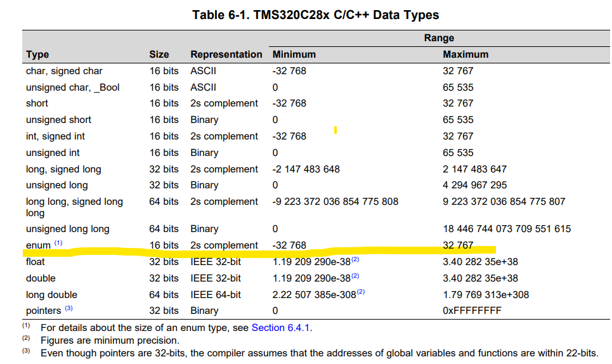Click the pointers footnote (3) reference
The width and height of the screenshot is (612, 364).
(x=68, y=308)
